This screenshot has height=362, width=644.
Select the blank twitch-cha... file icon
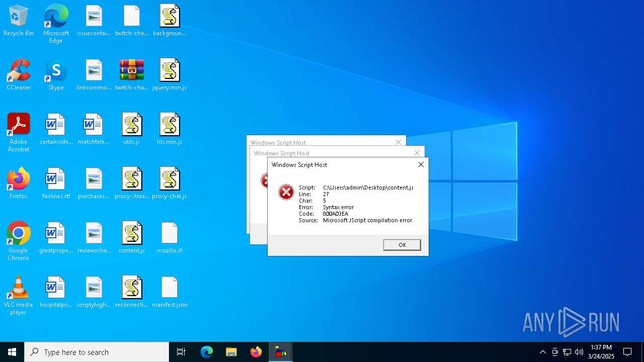131,21
